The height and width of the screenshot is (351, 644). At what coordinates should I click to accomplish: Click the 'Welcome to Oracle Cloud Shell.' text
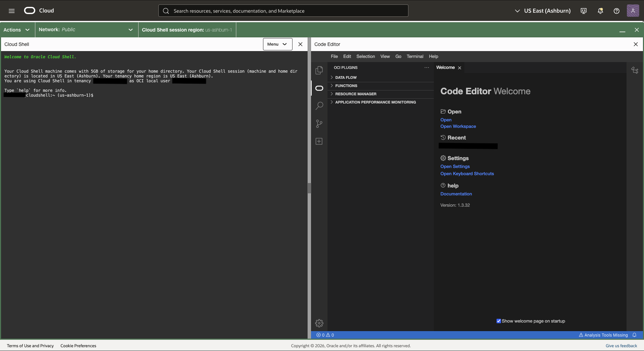tap(40, 57)
